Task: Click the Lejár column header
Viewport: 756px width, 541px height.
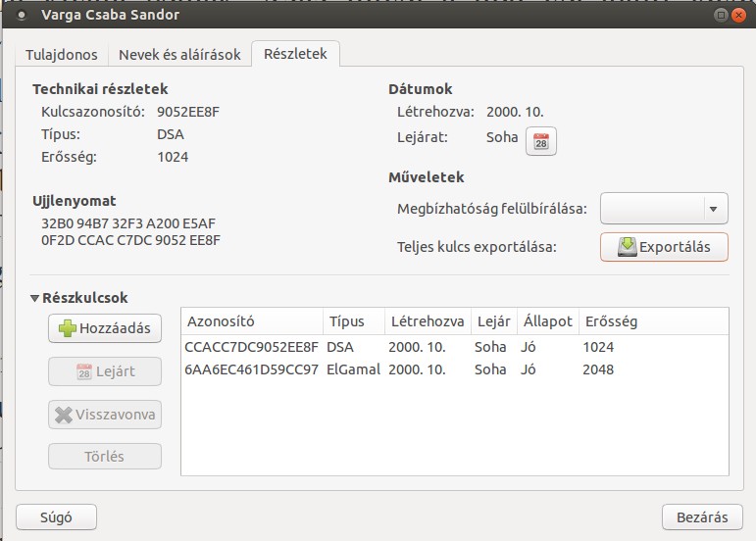Action: click(494, 321)
